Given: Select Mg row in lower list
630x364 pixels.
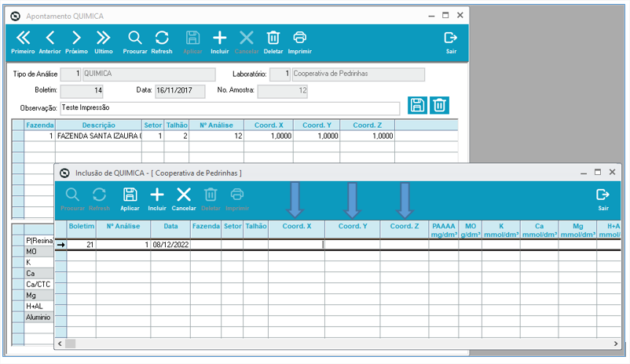Looking at the screenshot, I should (x=39, y=296).
